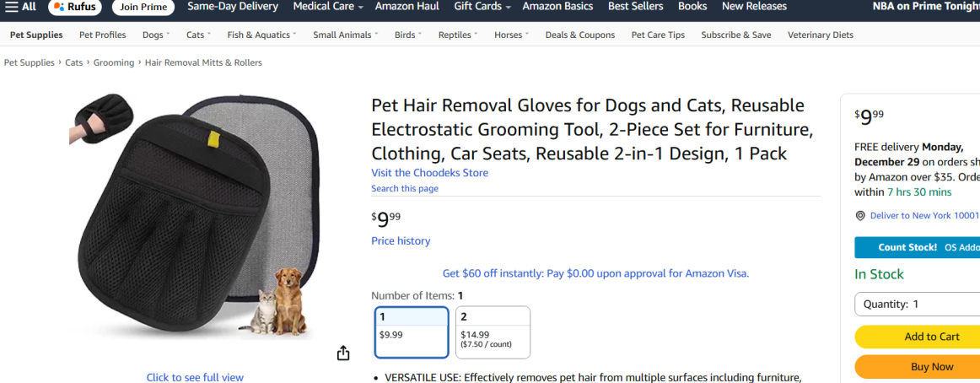
Task: Open the Price history link
Action: coord(401,241)
